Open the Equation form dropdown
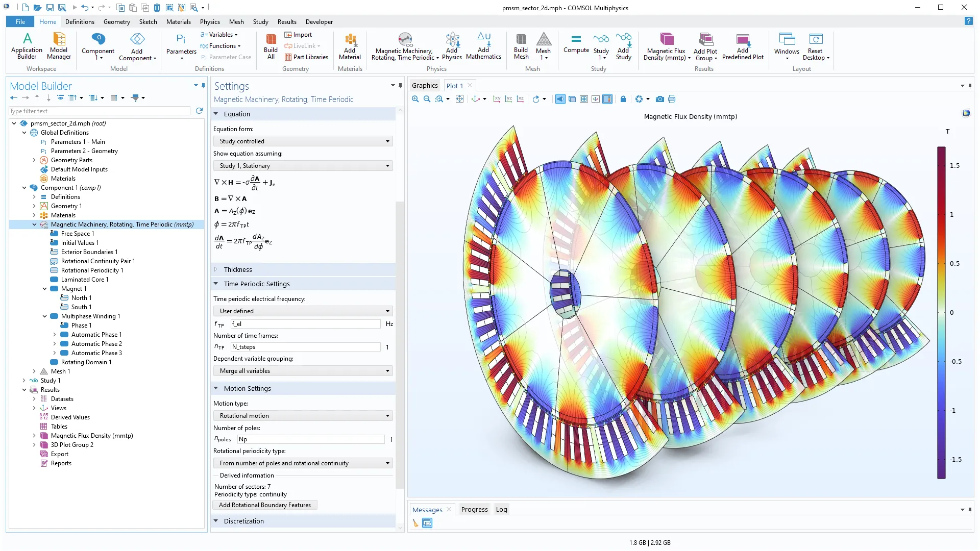This screenshot has height=551, width=980. 304,141
